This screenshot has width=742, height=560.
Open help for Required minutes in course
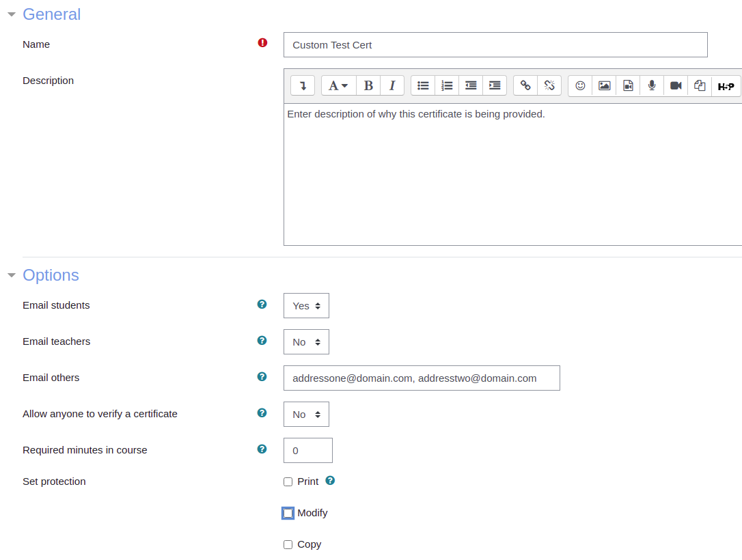click(x=262, y=449)
